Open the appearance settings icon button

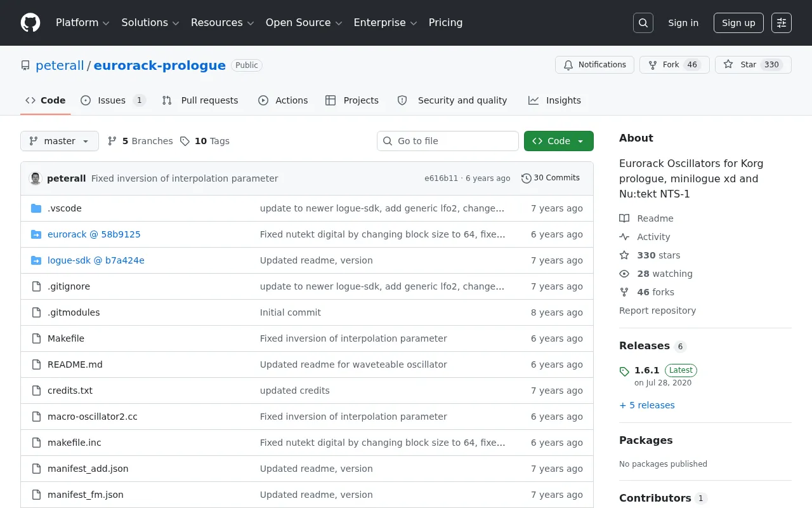tap(782, 23)
